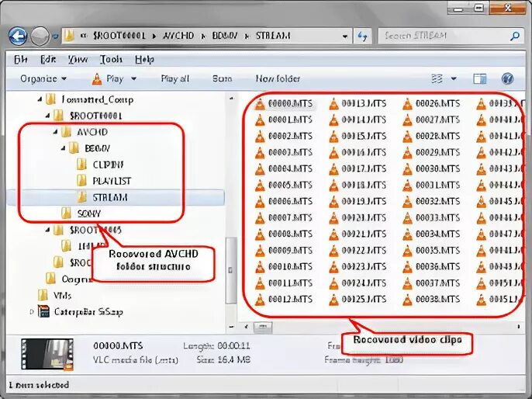
Task: Click the VLC icon of 00026.MTS
Action: click(x=407, y=103)
